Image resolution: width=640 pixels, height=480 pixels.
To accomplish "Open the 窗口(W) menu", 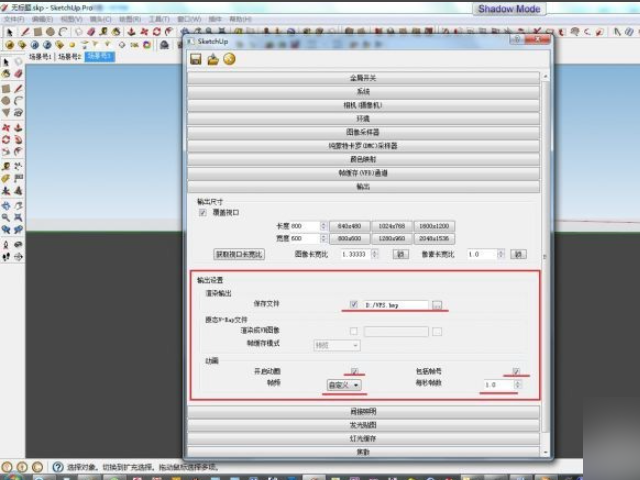I will click(x=189, y=19).
